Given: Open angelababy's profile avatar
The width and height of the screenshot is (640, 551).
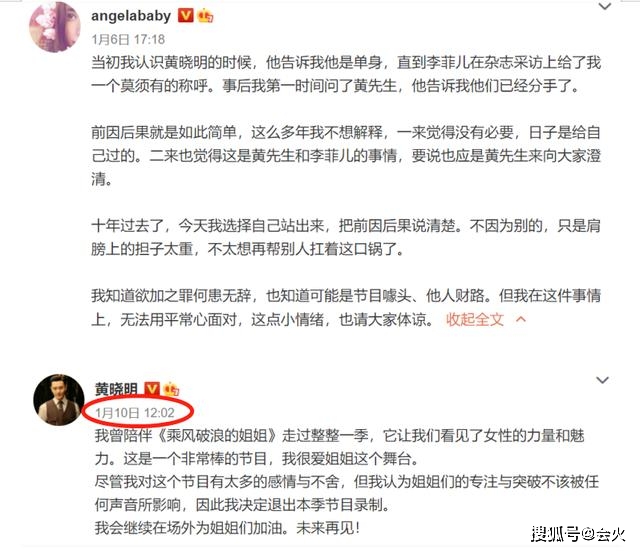Looking at the screenshot, I should (x=55, y=27).
